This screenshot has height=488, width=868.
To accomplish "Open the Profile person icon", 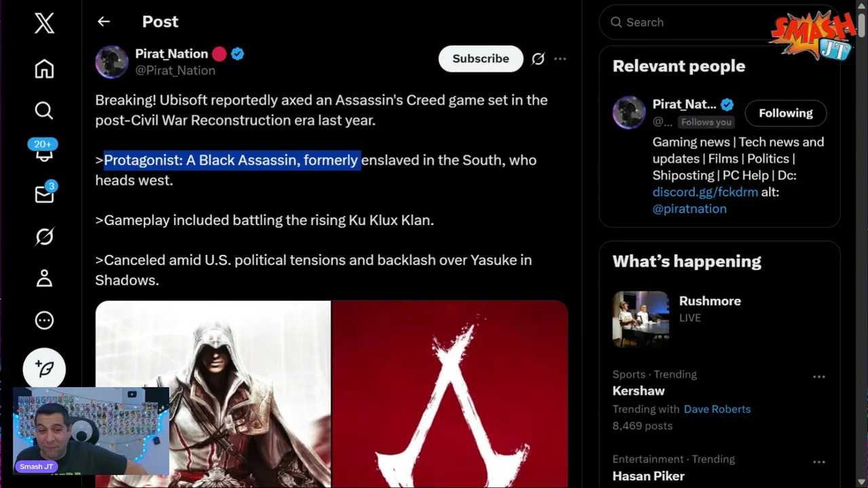I will coord(44,278).
